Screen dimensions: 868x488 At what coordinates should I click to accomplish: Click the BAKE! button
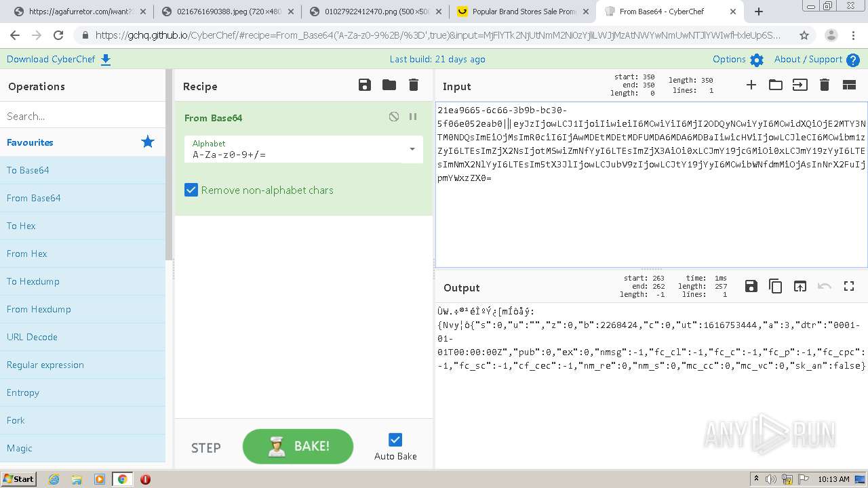(298, 447)
